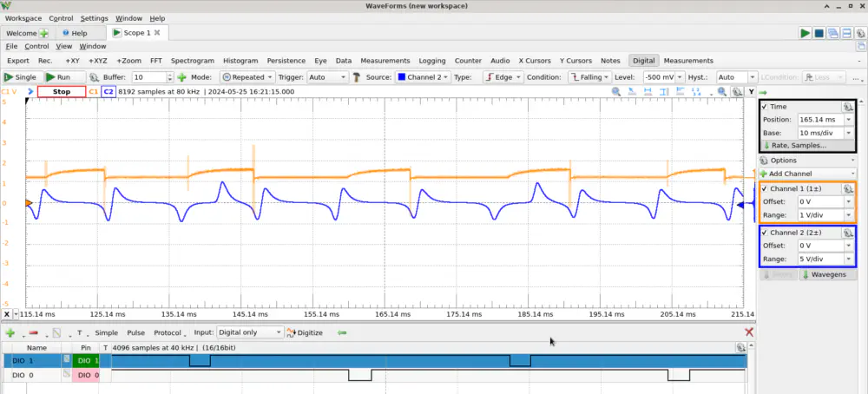Toggle the X axis button below plot

[7, 314]
